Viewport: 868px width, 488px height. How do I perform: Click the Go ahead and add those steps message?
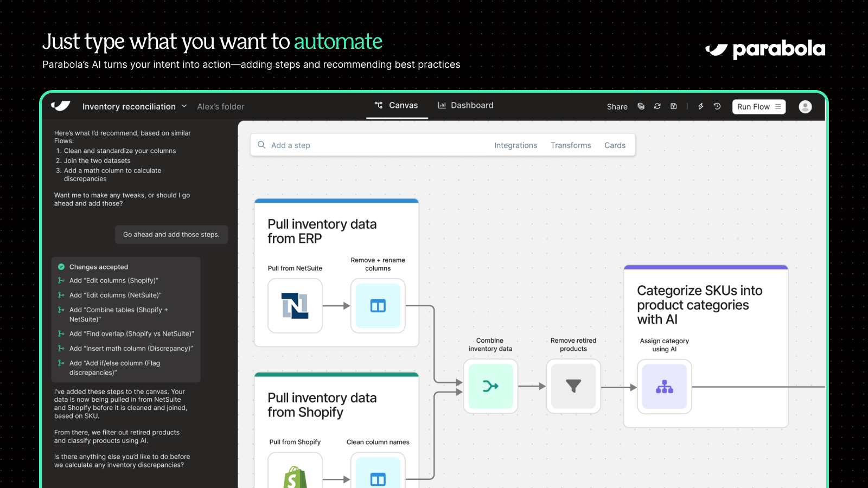coord(171,235)
